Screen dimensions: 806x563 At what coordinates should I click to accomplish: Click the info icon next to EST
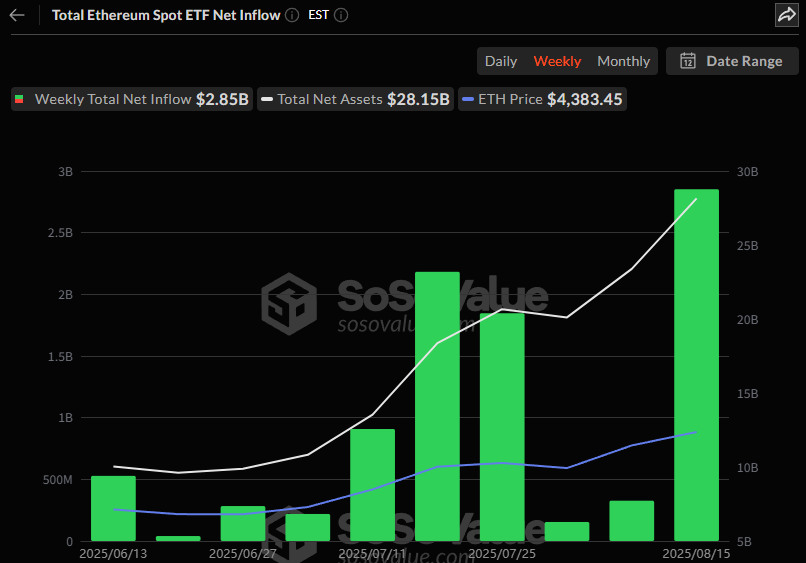tap(342, 15)
